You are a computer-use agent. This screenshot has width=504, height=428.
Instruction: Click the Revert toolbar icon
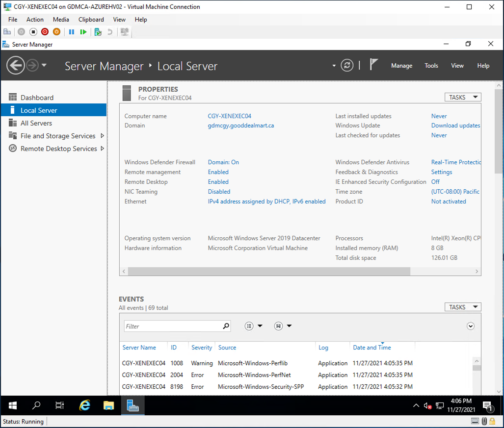[x=110, y=32]
